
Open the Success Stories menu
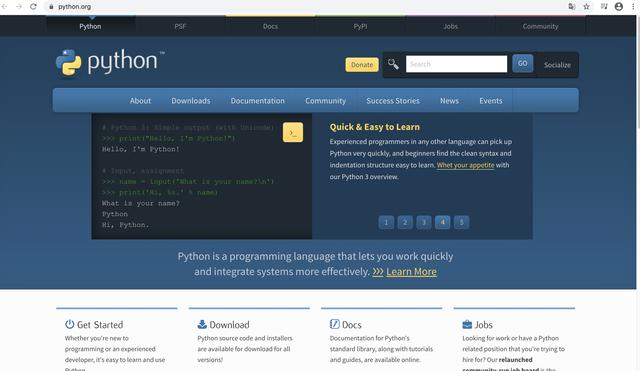(393, 101)
